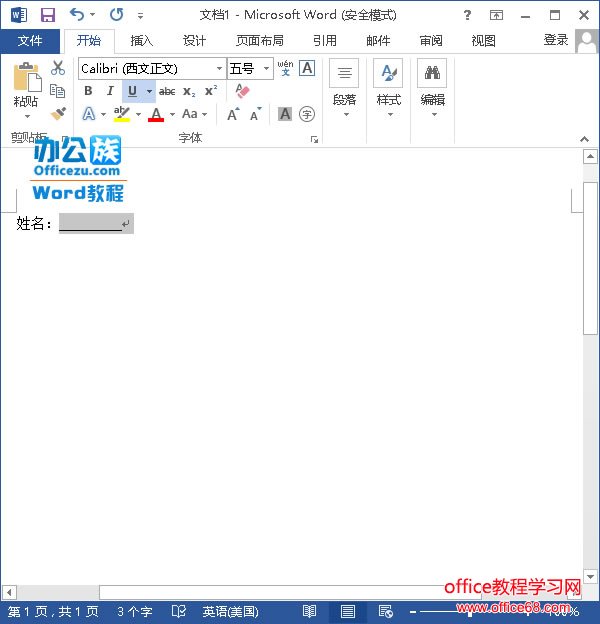Switch to Read Mode view icon
The width and height of the screenshot is (600, 624).
pyautogui.click(x=309, y=611)
